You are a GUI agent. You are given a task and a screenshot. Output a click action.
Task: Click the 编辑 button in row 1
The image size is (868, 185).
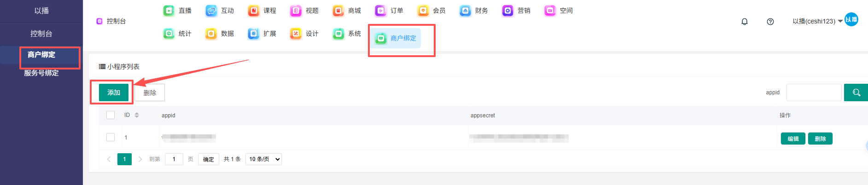click(x=792, y=139)
